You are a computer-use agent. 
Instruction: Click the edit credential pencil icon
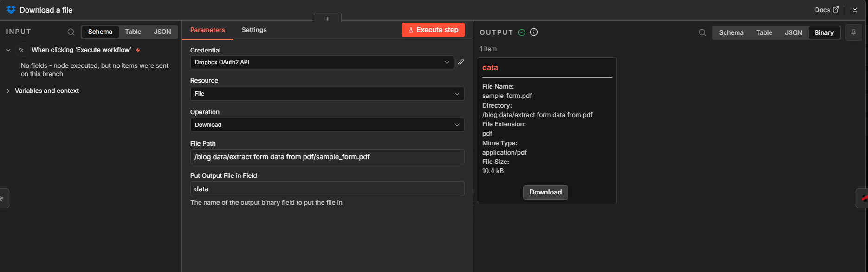[x=461, y=62]
